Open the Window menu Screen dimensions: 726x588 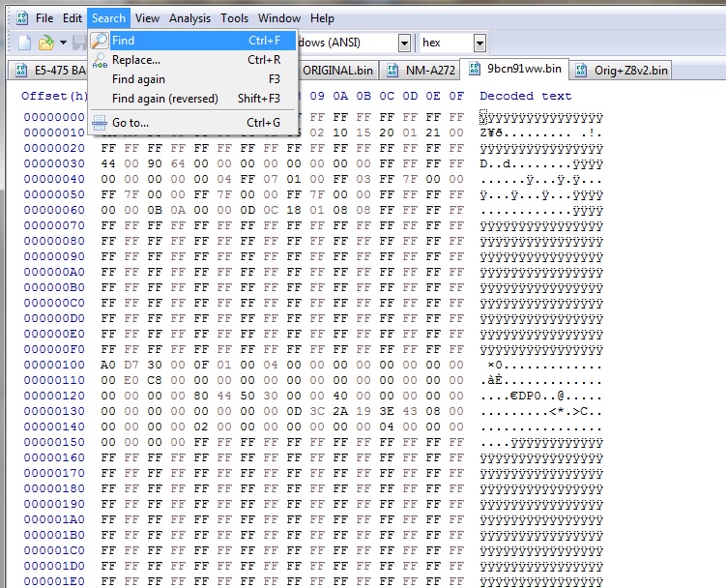tap(279, 18)
